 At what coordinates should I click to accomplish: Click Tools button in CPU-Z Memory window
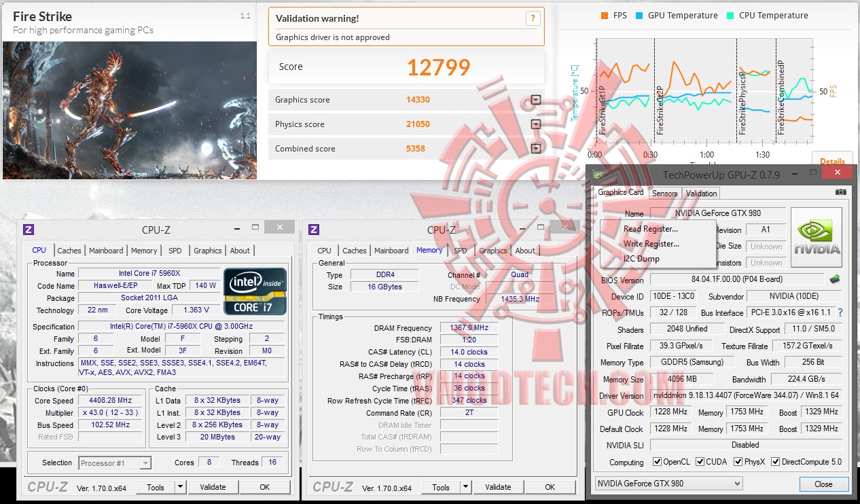[x=441, y=487]
